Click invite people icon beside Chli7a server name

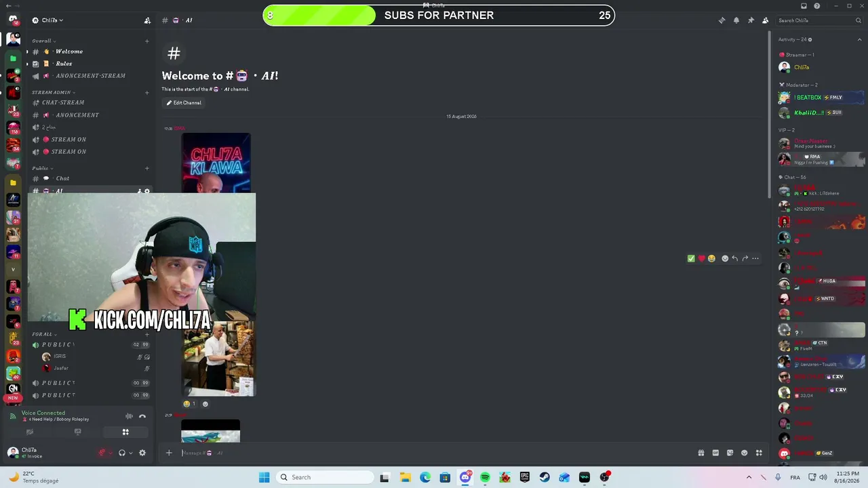[147, 20]
